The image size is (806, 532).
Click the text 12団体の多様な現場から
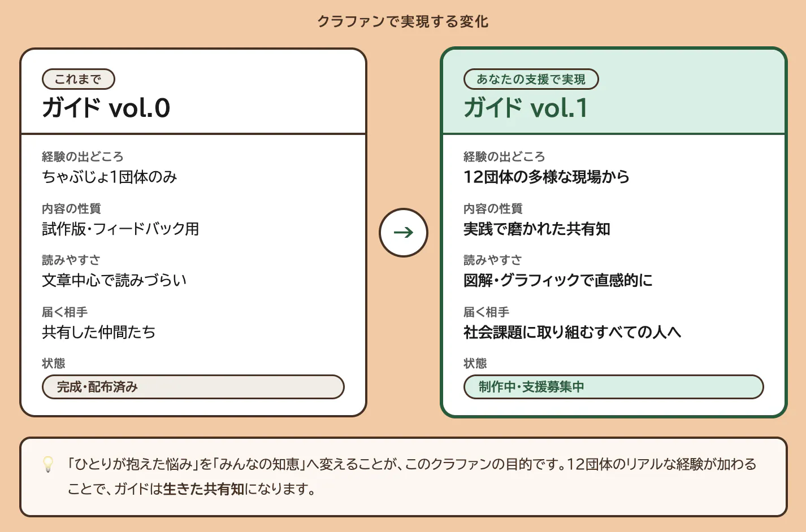coord(547,177)
